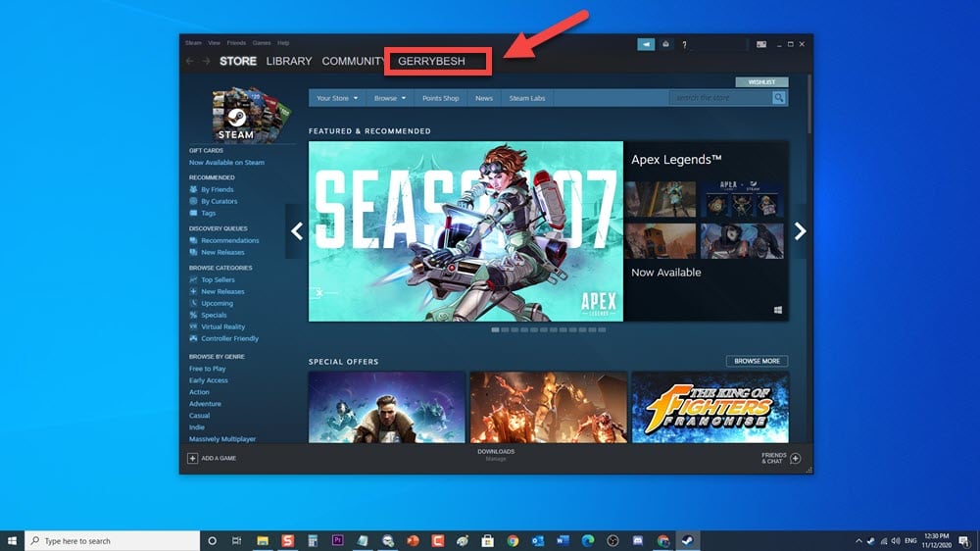Screen dimensions: 980x551
Task: Open the store News tab
Action: tap(484, 98)
